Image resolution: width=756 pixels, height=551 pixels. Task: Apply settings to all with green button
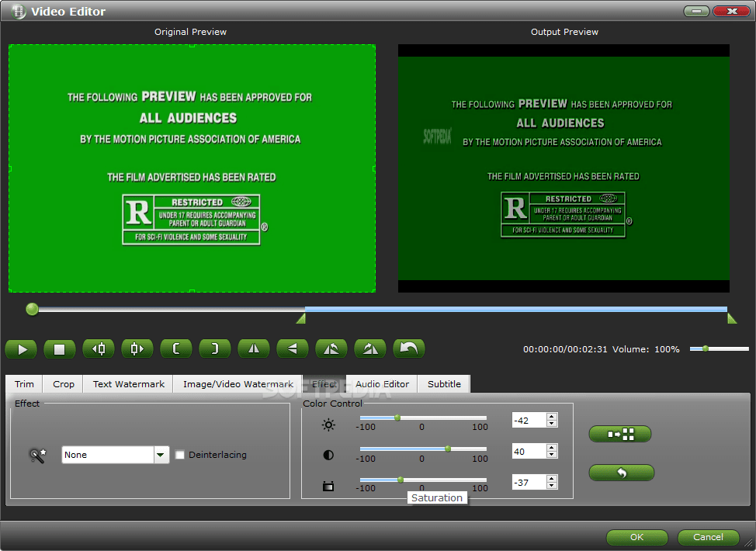coord(620,434)
